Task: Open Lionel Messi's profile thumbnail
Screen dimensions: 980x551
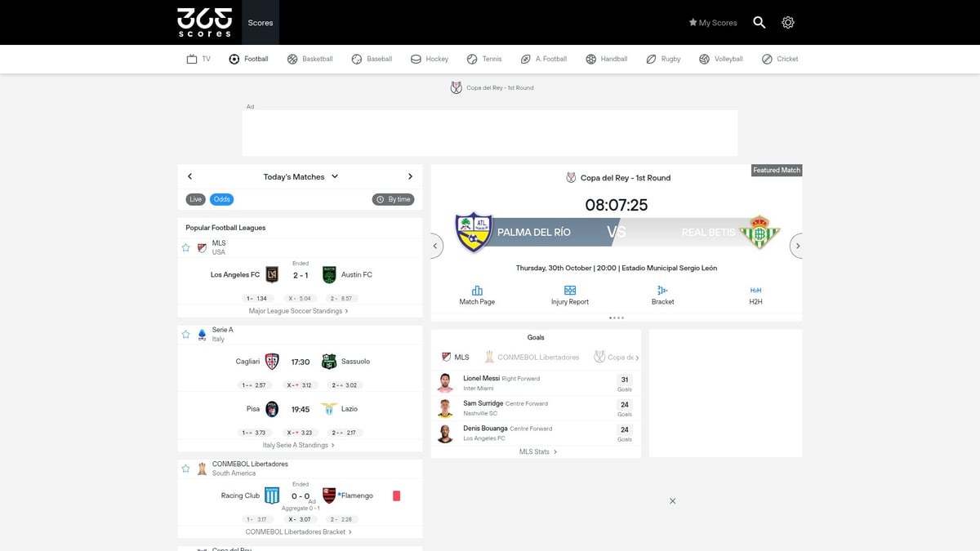Action: click(445, 382)
